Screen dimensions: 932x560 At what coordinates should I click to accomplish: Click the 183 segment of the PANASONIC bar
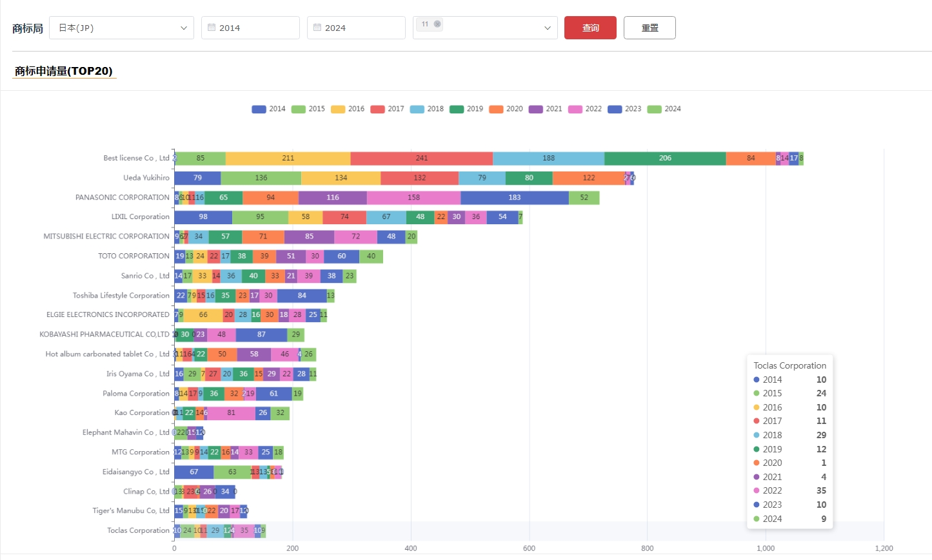(514, 198)
